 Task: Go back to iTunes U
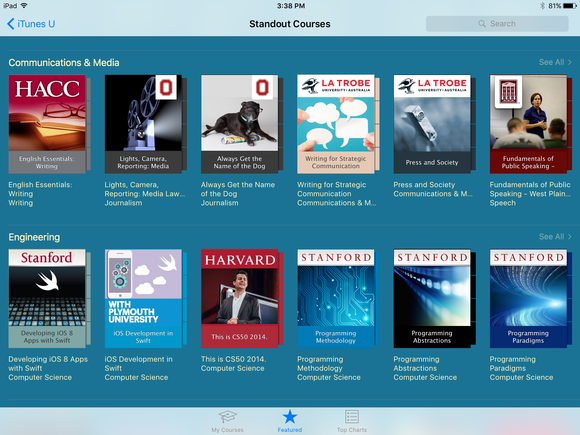click(x=31, y=24)
